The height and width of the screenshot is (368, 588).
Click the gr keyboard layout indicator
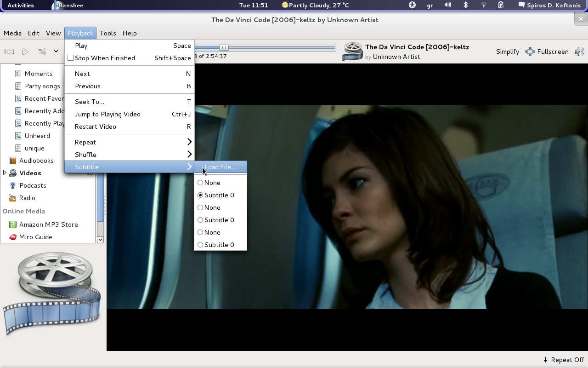click(430, 5)
